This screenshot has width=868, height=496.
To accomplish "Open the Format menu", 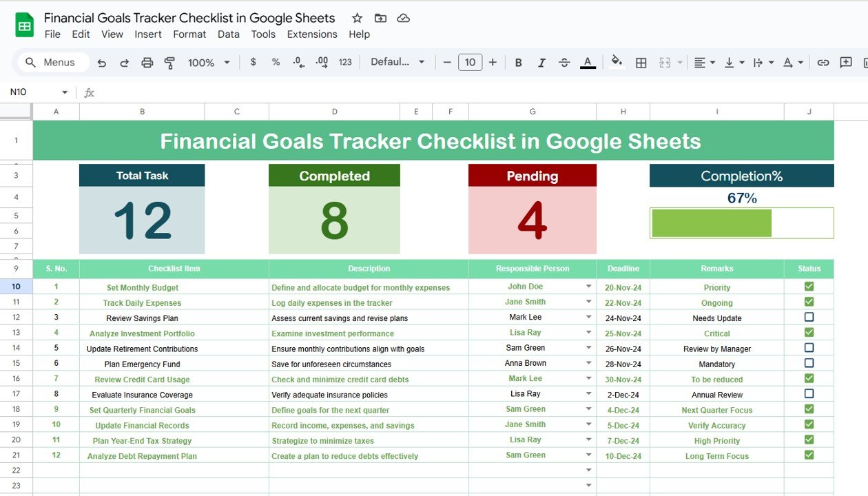I will click(x=189, y=34).
